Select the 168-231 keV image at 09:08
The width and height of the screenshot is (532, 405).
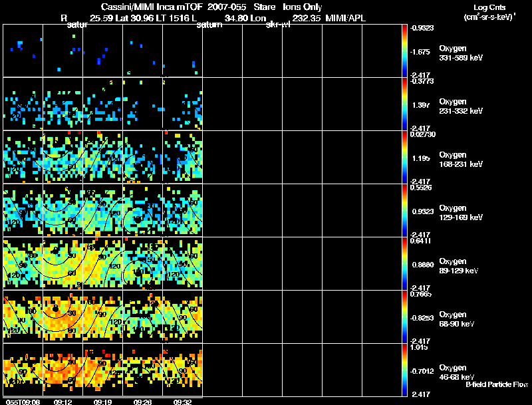pos(23,157)
